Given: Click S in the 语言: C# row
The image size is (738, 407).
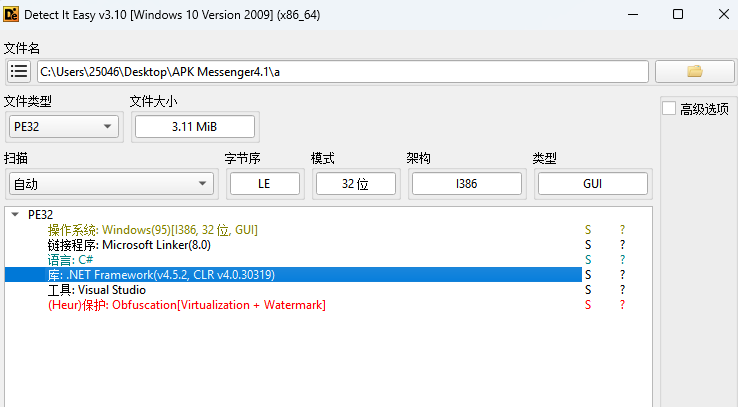Looking at the screenshot, I should (588, 260).
